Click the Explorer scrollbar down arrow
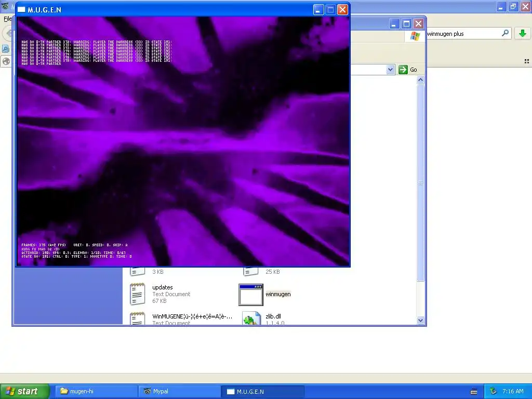The height and width of the screenshot is (399, 532). (420, 320)
